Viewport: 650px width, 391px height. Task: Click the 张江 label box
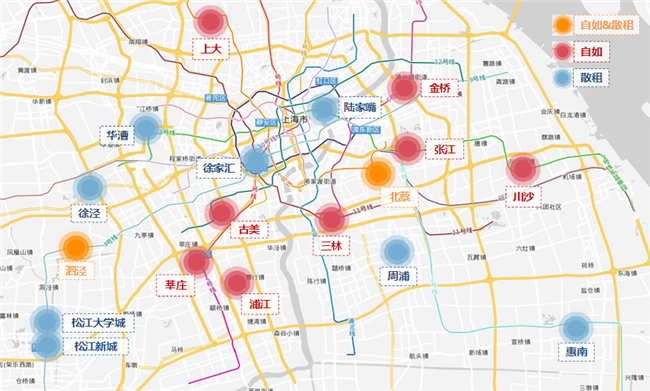pos(445,149)
